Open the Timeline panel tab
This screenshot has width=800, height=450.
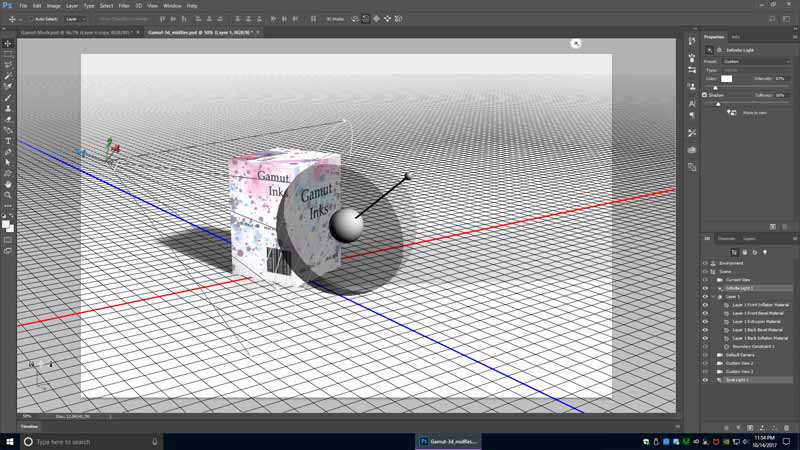tap(30, 427)
